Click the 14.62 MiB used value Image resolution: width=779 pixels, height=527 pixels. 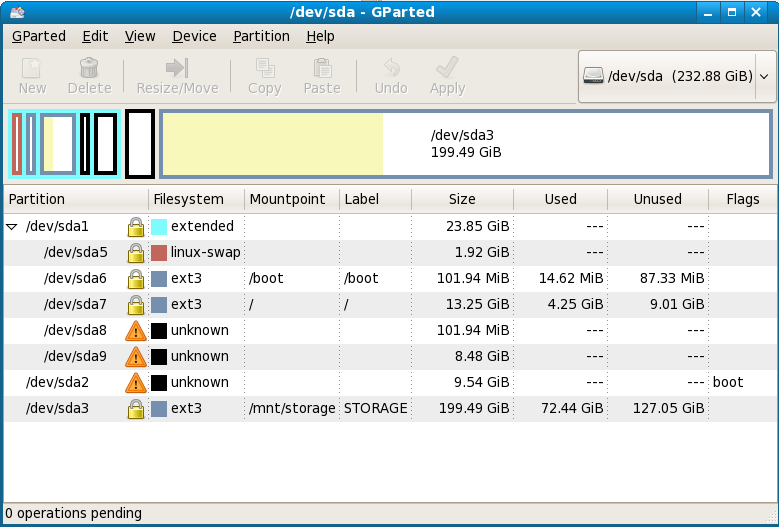point(571,279)
